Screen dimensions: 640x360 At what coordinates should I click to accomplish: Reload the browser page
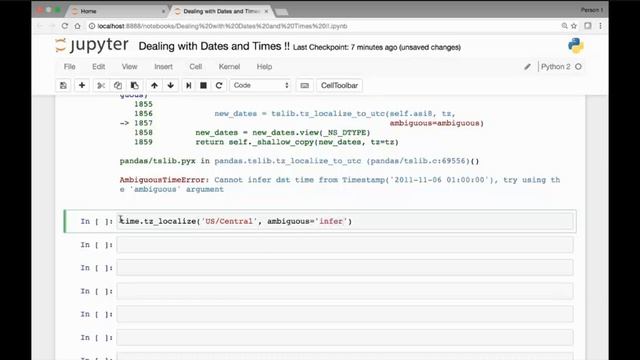(x=64, y=26)
